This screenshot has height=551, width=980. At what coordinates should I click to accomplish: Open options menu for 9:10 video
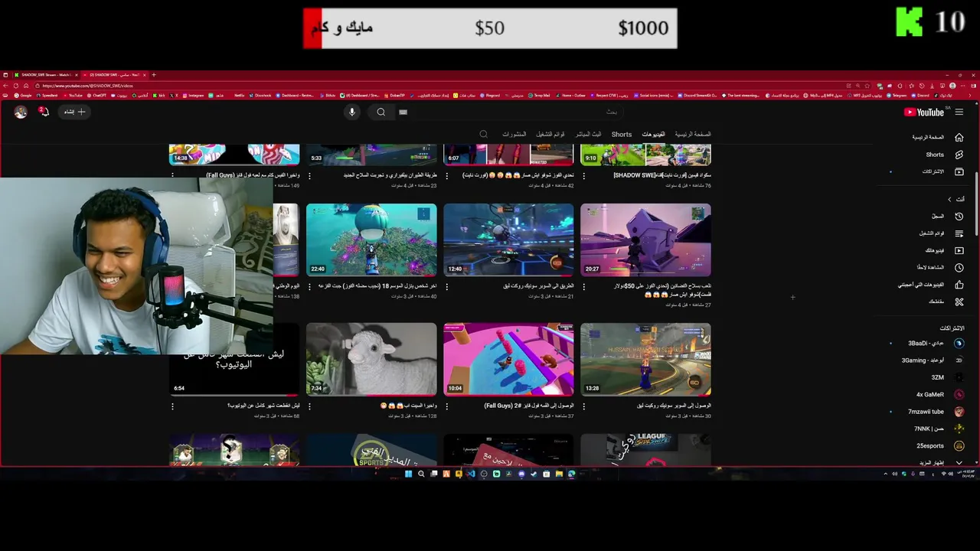click(x=584, y=176)
